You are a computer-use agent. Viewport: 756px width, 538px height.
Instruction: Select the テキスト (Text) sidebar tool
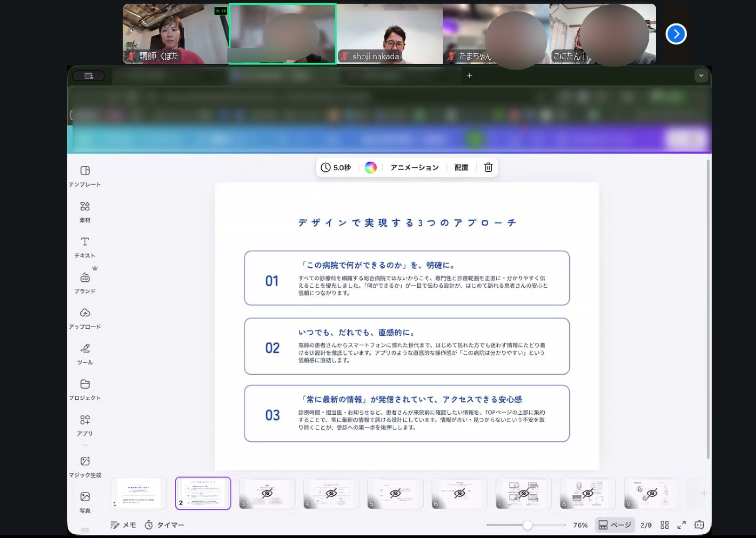[84, 246]
